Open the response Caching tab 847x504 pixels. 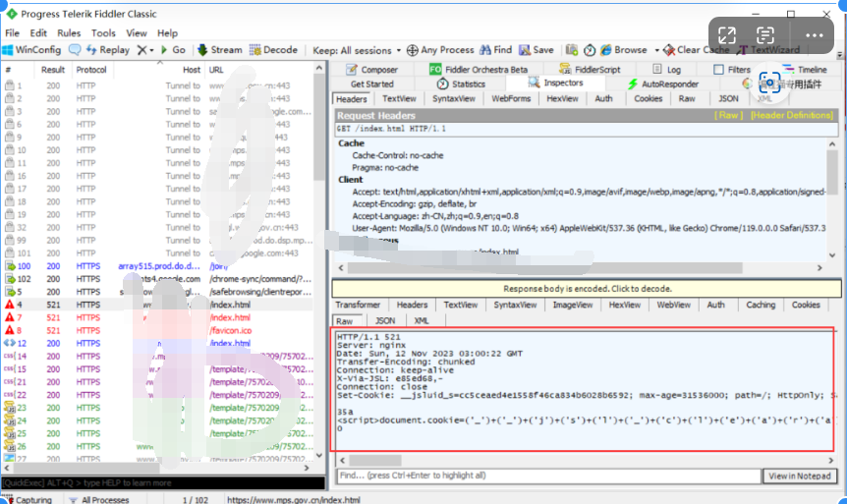coord(761,306)
